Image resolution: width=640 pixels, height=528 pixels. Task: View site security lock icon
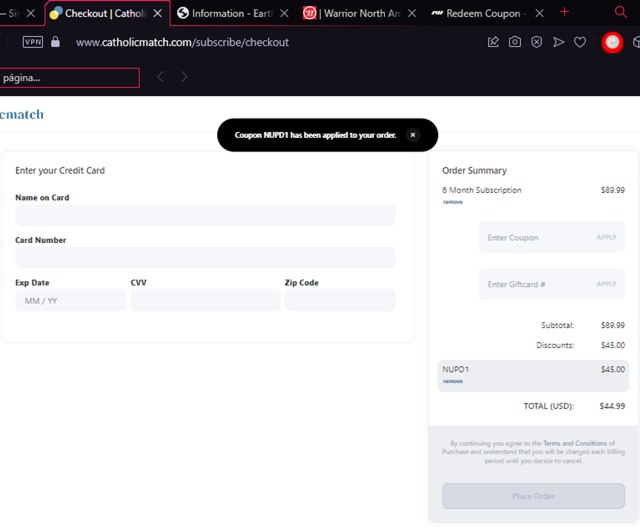point(55,42)
